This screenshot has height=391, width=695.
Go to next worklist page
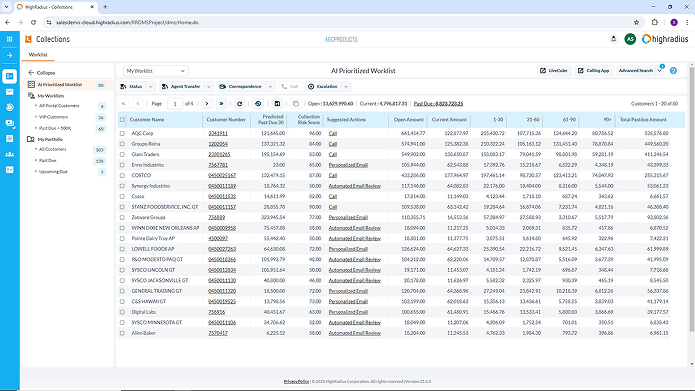tap(207, 104)
